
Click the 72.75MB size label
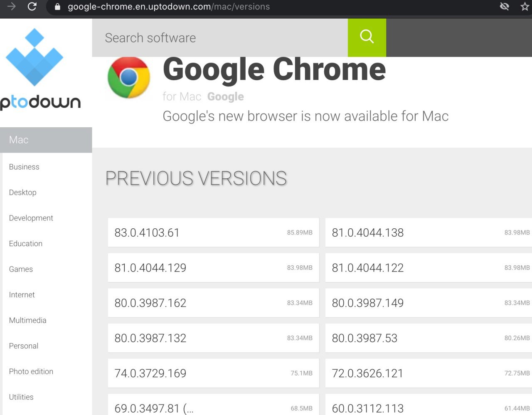(517, 373)
